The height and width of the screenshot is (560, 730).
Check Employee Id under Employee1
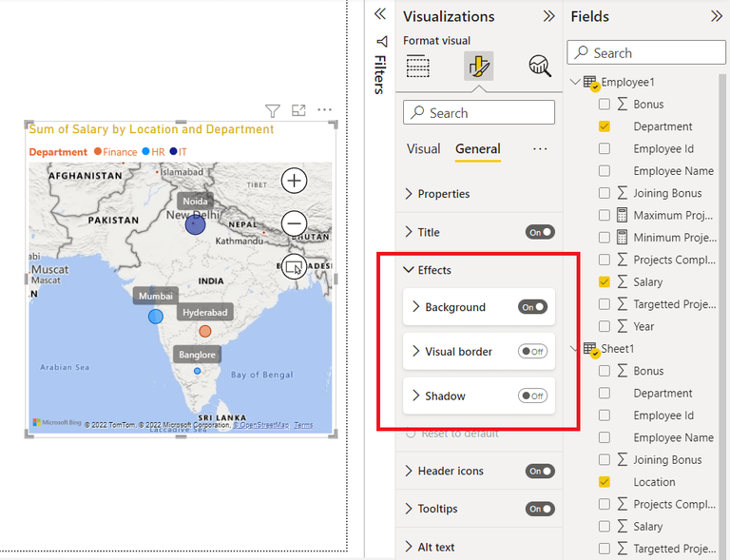605,148
